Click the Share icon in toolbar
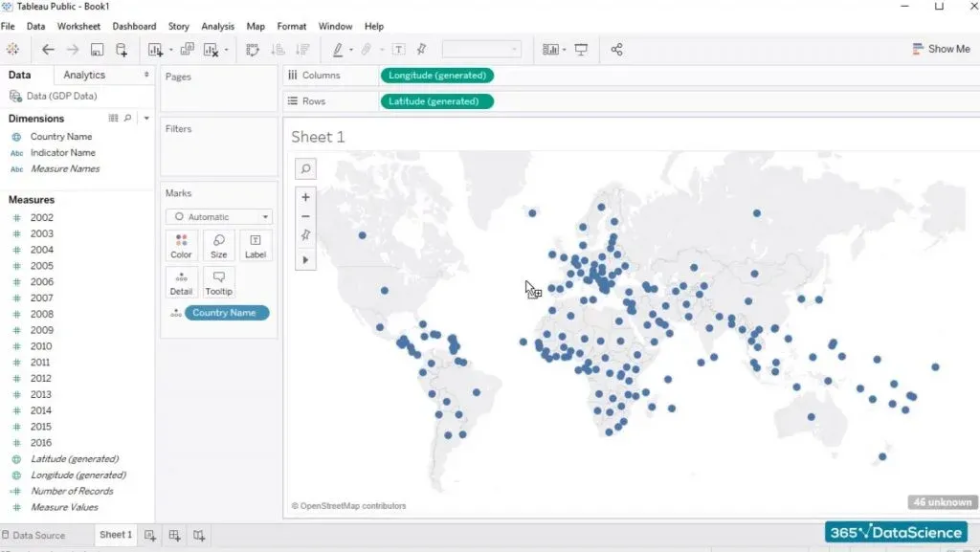The width and height of the screenshot is (980, 552). (x=616, y=50)
